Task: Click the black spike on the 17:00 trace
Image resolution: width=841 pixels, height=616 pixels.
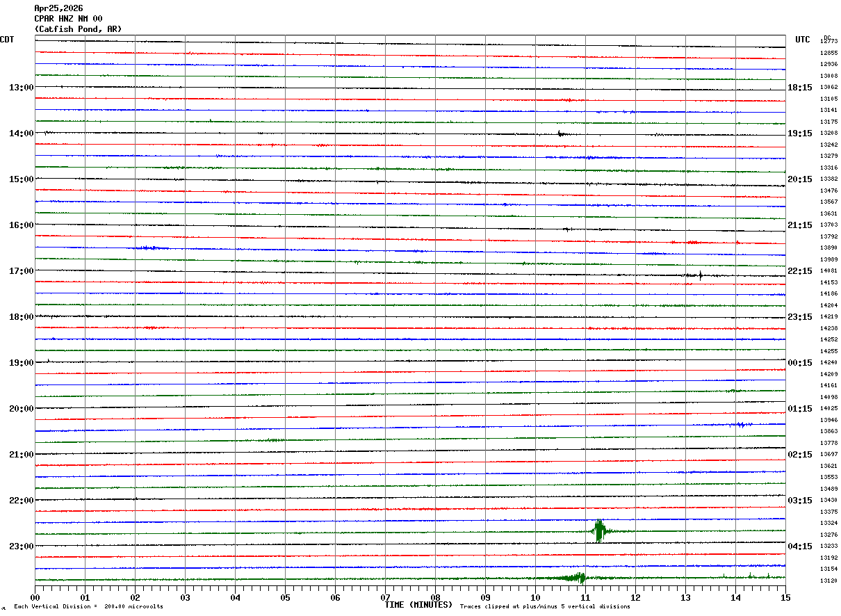Action: coord(700,275)
